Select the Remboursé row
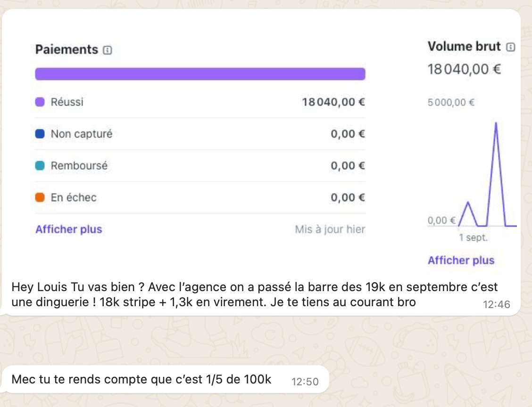 click(200, 166)
